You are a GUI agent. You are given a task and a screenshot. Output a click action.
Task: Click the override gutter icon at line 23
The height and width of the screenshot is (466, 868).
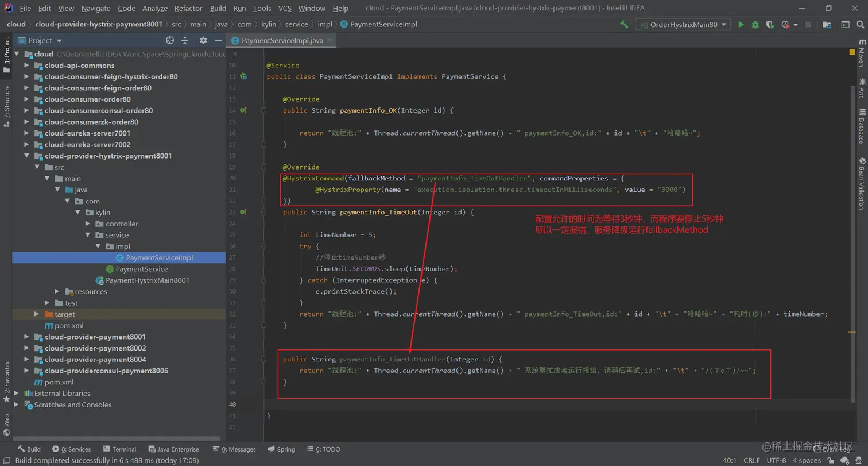coord(243,212)
